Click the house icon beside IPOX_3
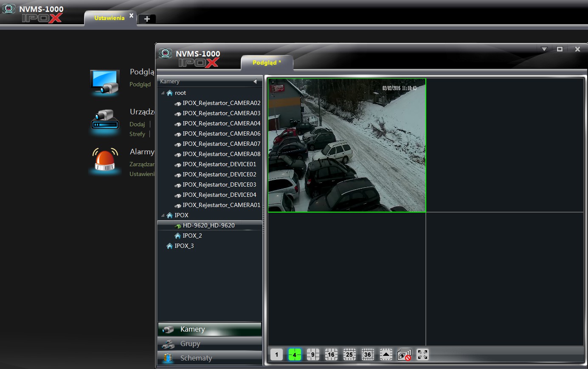588x369 pixels. [x=170, y=246]
